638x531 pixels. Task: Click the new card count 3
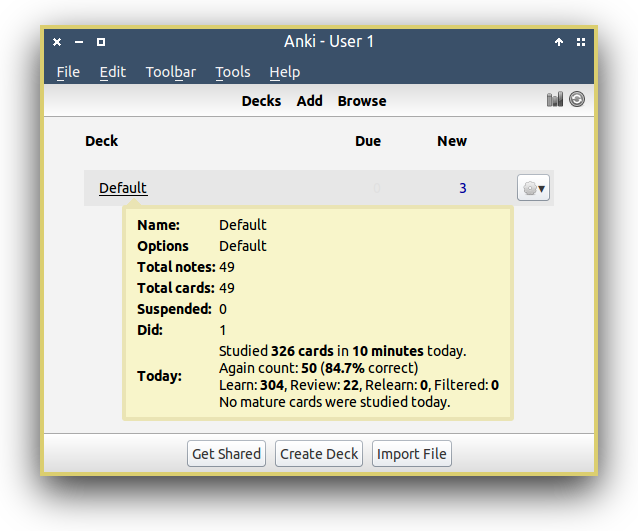(x=463, y=188)
